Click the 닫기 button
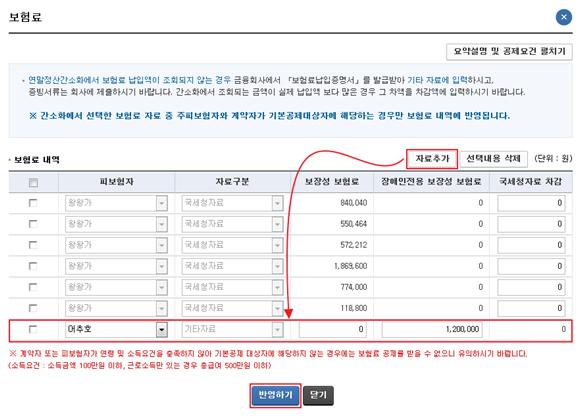The height and width of the screenshot is (418, 581). (318, 395)
